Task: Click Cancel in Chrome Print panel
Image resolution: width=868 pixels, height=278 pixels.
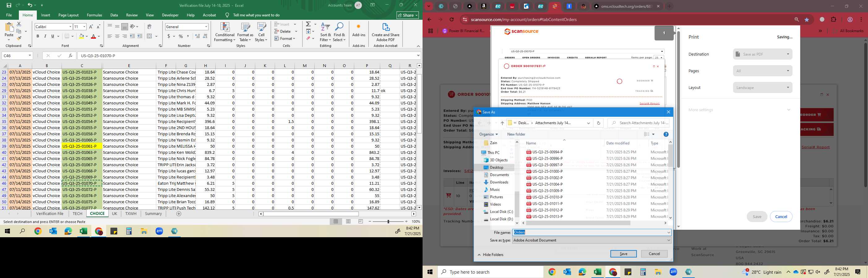Action: click(x=781, y=217)
